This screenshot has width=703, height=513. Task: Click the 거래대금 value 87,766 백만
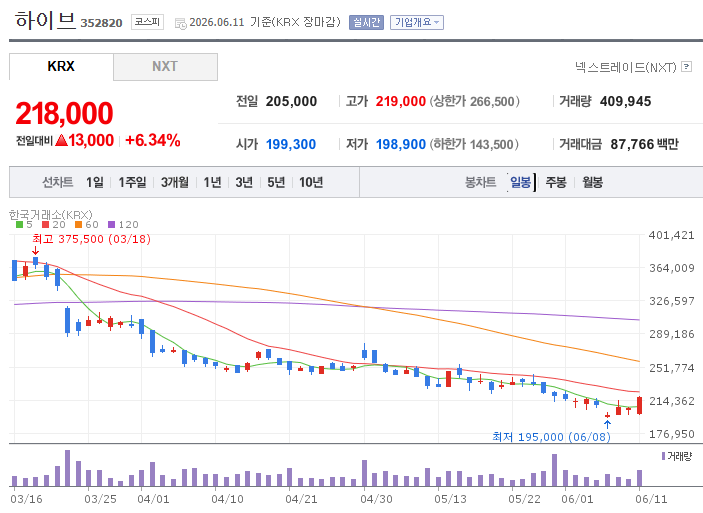[644, 144]
